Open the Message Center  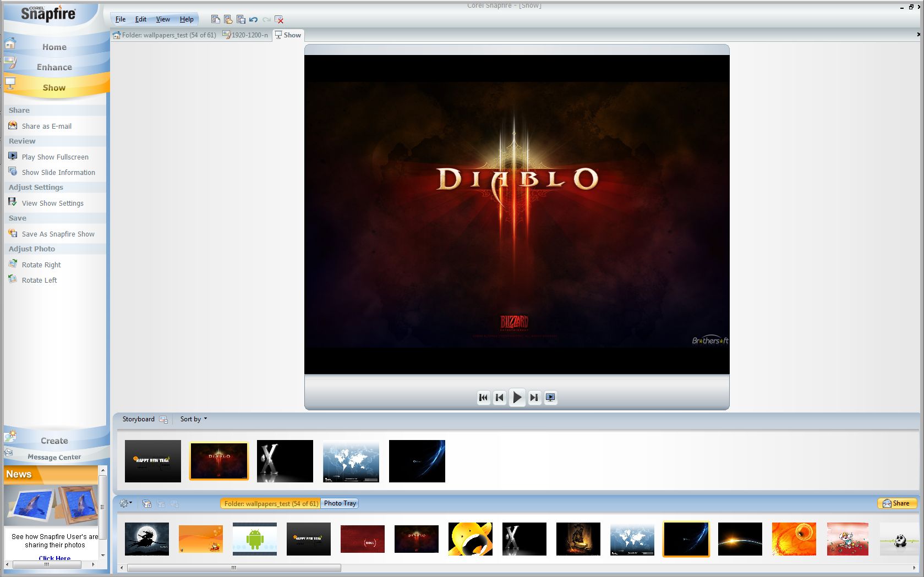54,457
